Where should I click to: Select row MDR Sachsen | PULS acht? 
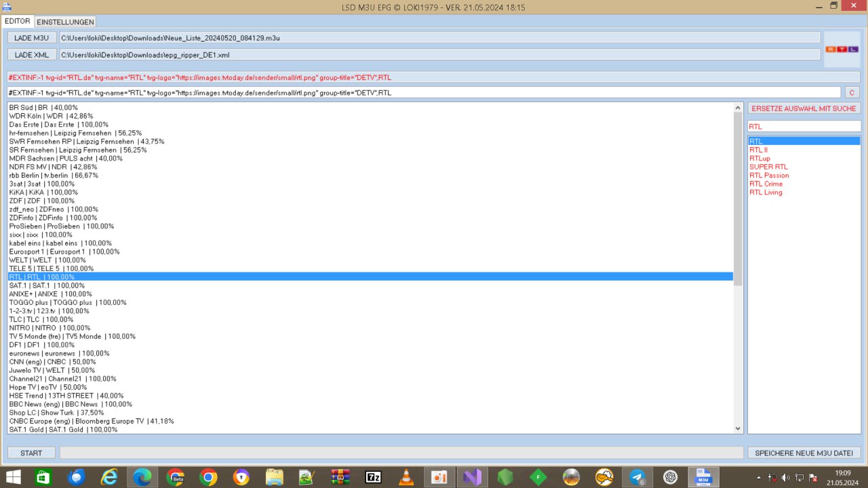(x=370, y=159)
